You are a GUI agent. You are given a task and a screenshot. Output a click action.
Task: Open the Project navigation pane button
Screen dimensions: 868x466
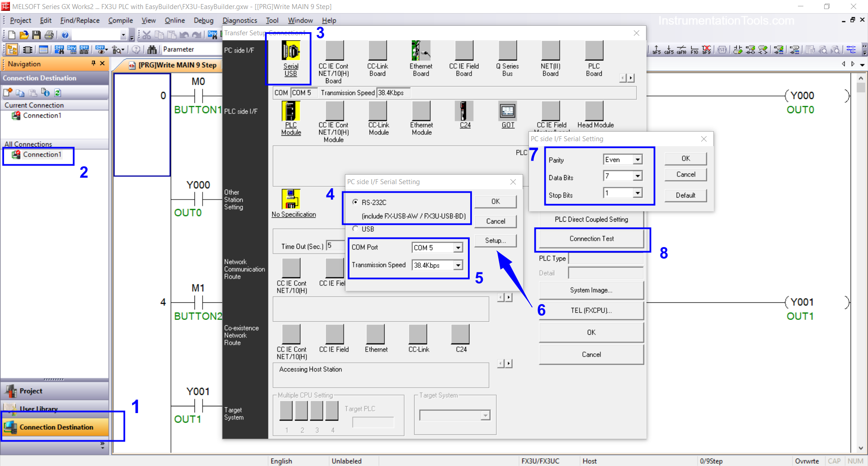(x=55, y=391)
